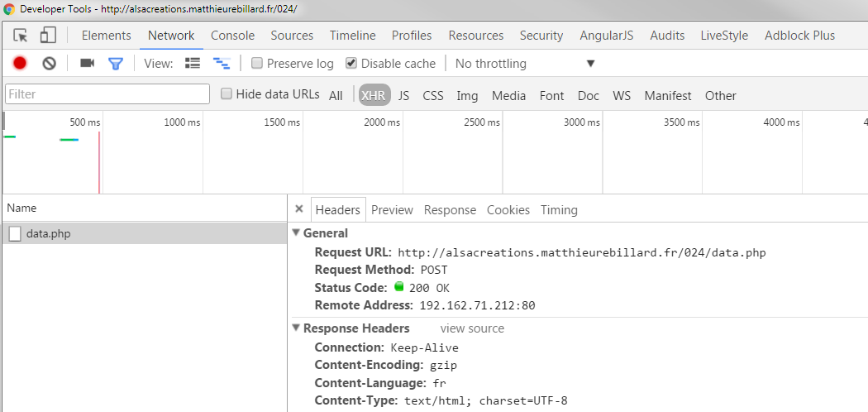
Task: Click the red load event line in timeline
Action: coord(99,162)
